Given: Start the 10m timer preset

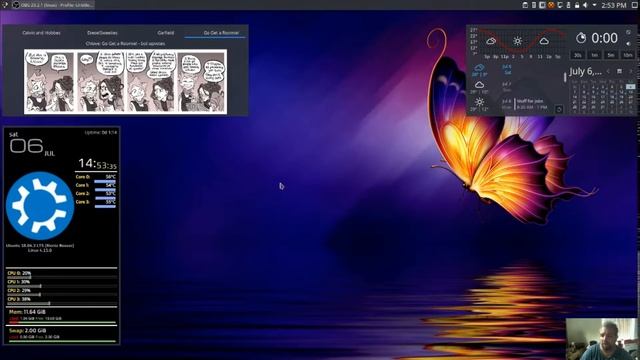Looking at the screenshot, I should pyautogui.click(x=628, y=55).
